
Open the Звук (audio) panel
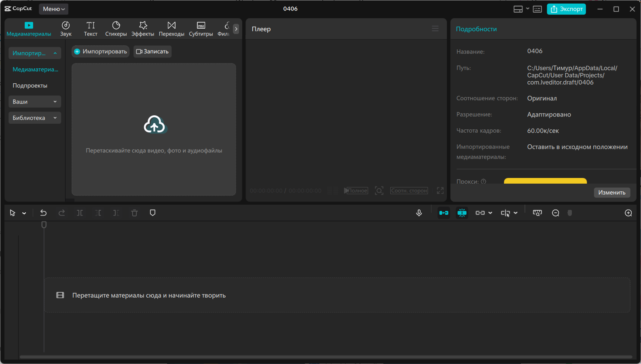pyautogui.click(x=66, y=29)
